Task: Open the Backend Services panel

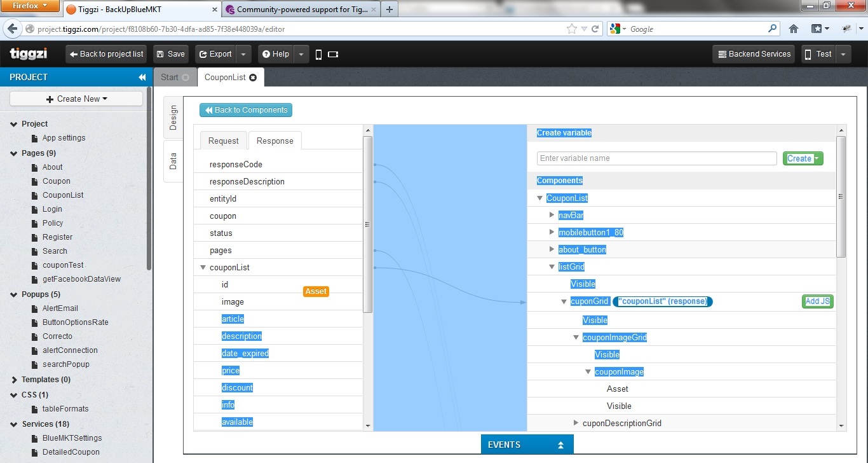Action: coord(754,54)
